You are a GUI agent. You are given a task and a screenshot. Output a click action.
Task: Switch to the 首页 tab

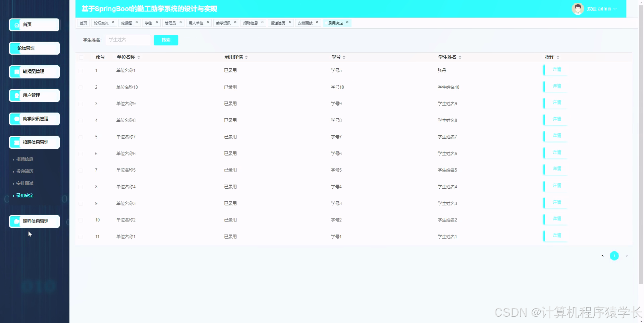[x=83, y=23]
